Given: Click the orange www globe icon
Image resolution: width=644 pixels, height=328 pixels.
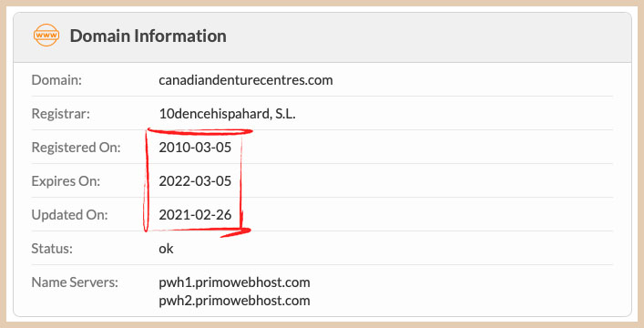Looking at the screenshot, I should (x=46, y=36).
